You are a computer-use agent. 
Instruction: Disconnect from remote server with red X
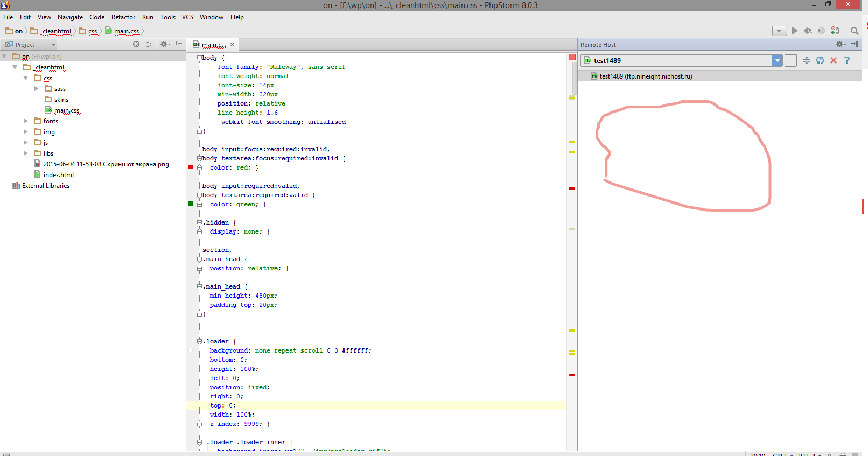point(834,60)
